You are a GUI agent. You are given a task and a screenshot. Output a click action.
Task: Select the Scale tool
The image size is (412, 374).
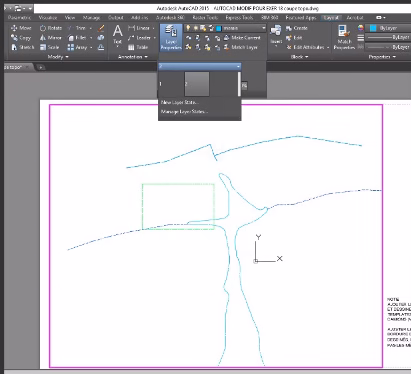pos(49,47)
